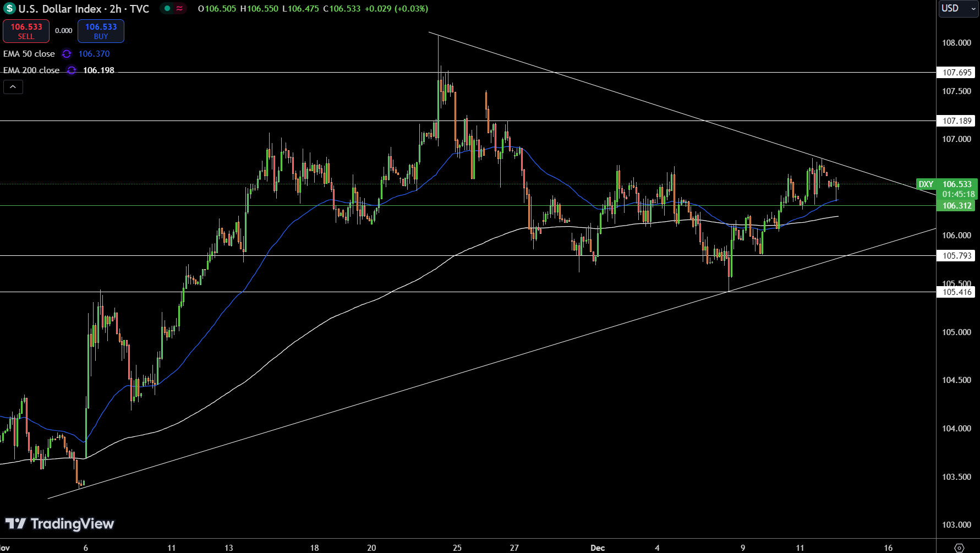Image resolution: width=980 pixels, height=553 pixels.
Task: Click the 105.416 horizontal line price label
Action: pyautogui.click(x=956, y=292)
